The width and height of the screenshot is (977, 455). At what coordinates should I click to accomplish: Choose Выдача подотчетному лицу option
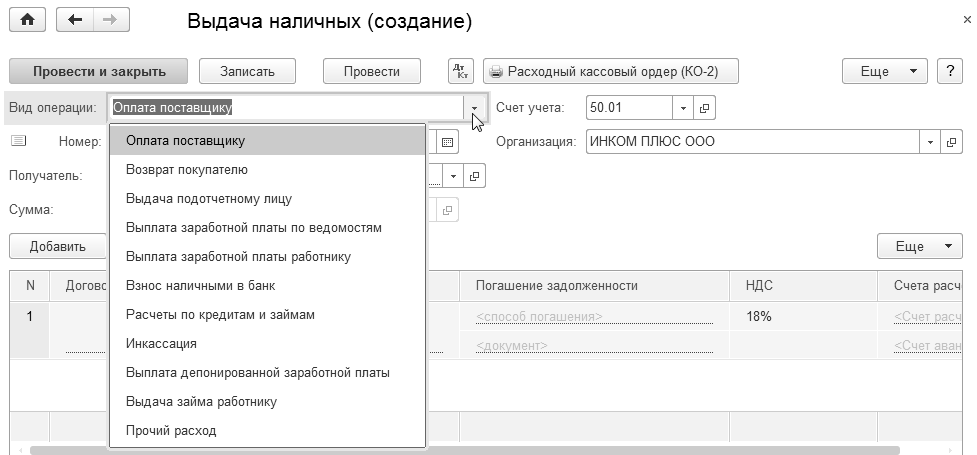pyautogui.click(x=209, y=199)
